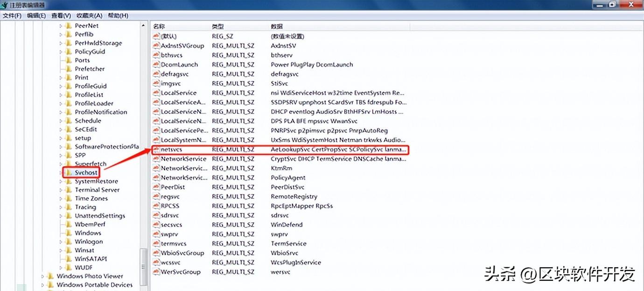Select the SystemRestore key
Viewport: 644px width, 291px height.
pos(96,181)
